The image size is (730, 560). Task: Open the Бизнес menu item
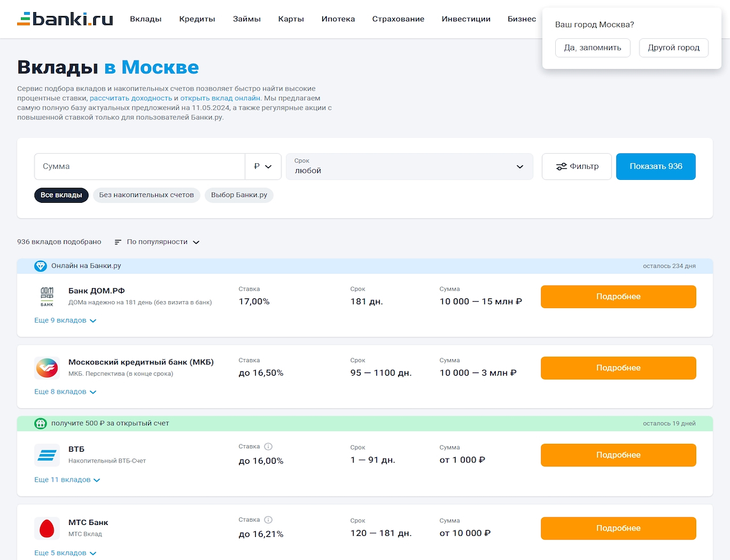[522, 19]
